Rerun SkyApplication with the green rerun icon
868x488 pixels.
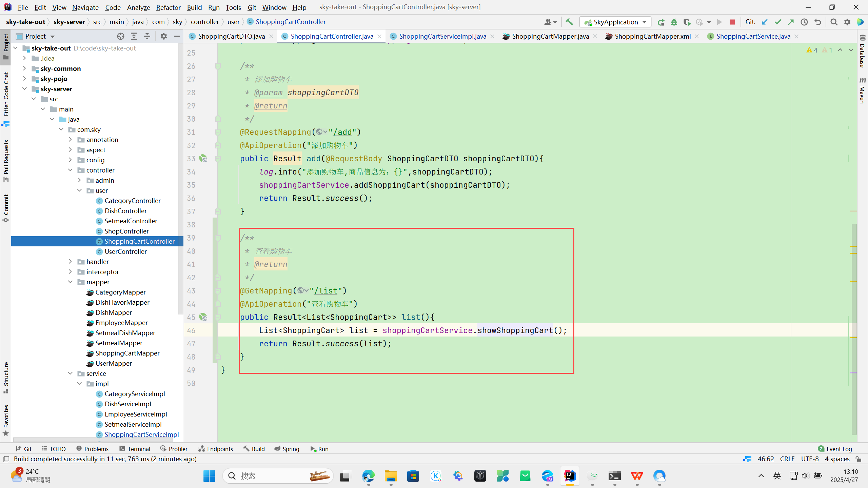[x=660, y=22]
